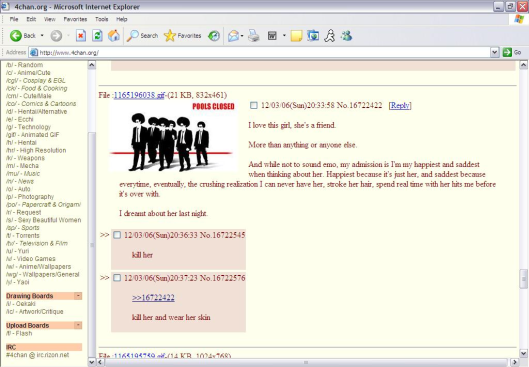Open the Mail envelope icon

click(233, 35)
